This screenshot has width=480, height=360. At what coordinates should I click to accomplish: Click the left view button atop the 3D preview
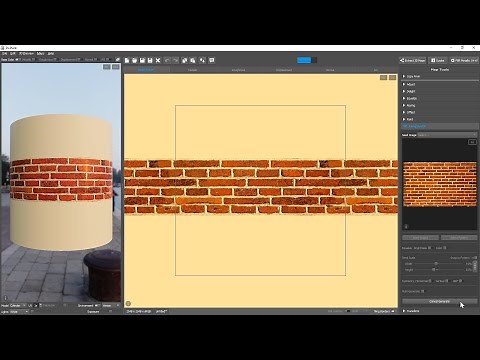107,67
